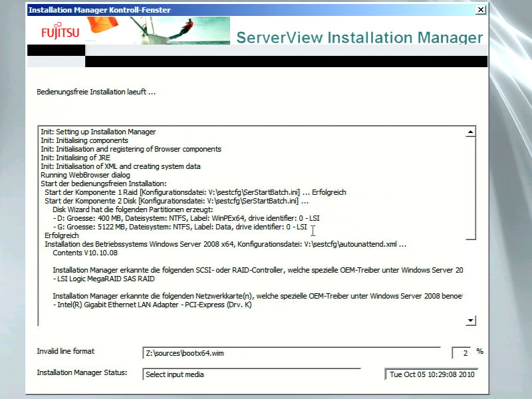Click the 'Invalid line format' label
The height and width of the screenshot is (399, 532).
click(x=65, y=351)
